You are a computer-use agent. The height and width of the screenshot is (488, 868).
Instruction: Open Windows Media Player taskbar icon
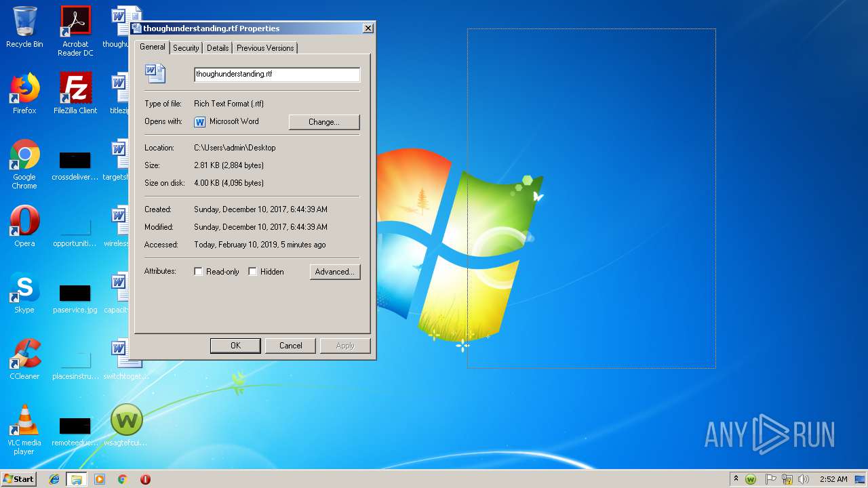tap(100, 479)
